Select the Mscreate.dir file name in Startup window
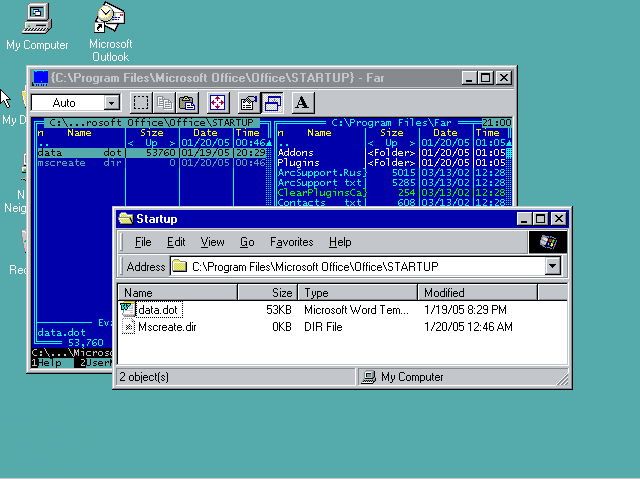Screen dimensions: 640x480 167,327
